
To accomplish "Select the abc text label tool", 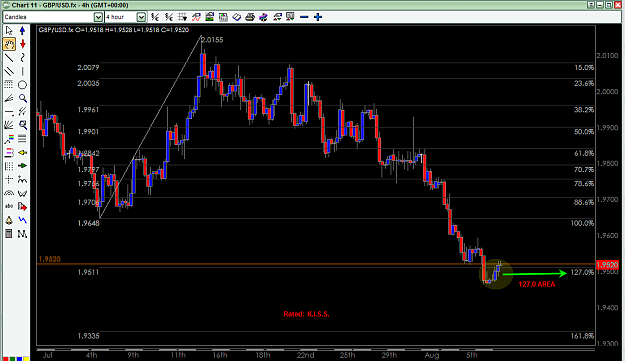I will click(9, 206).
